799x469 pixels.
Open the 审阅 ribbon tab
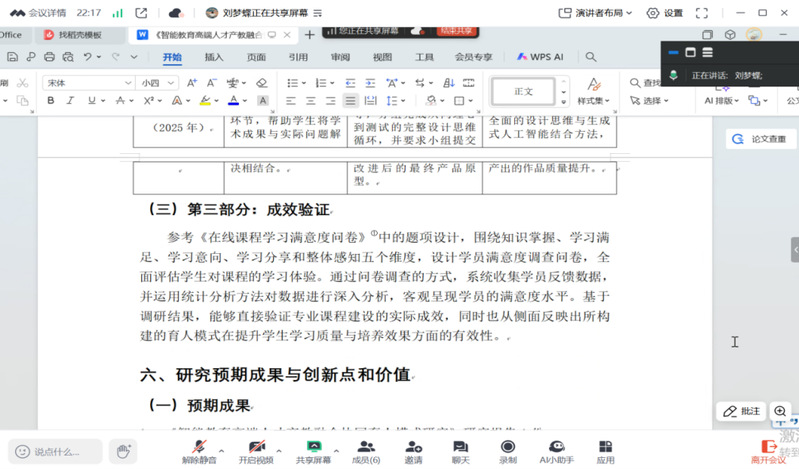pyautogui.click(x=341, y=58)
